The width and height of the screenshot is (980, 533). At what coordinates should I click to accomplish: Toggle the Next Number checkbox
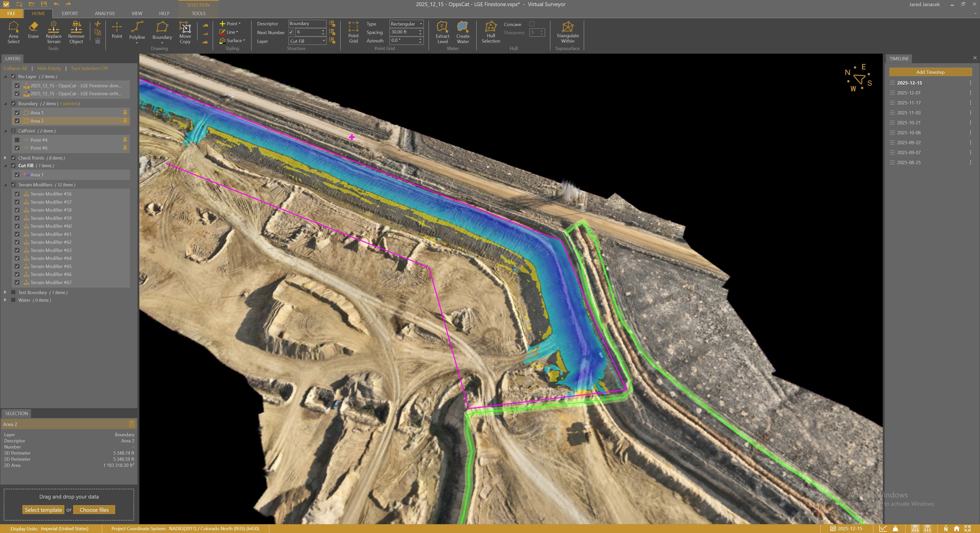291,32
